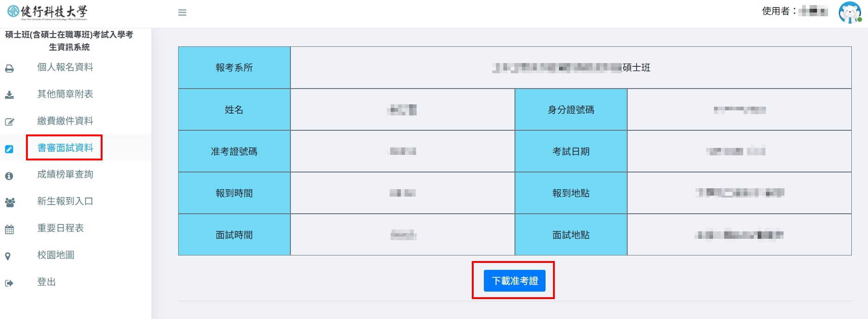Viewport: 868px width, 319px height.
Task: Click the blue pencil icon beside 書審面試資料
Action: [x=9, y=149]
